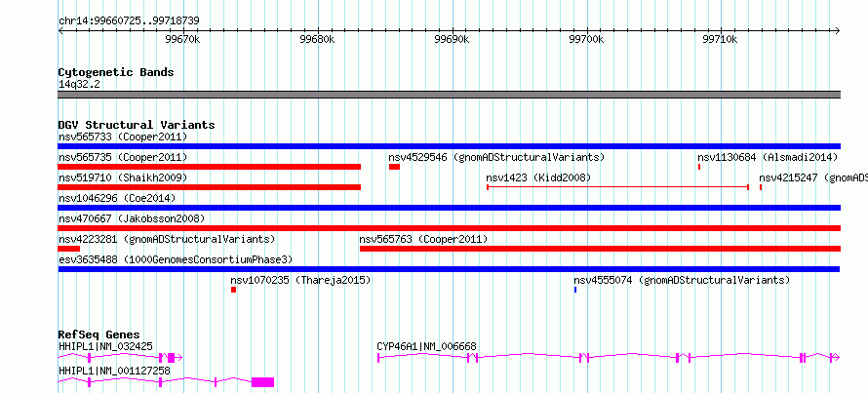Select the nsv1423 (Kidd2008) thin line feature
This screenshot has width=868, height=393.
tap(617, 187)
